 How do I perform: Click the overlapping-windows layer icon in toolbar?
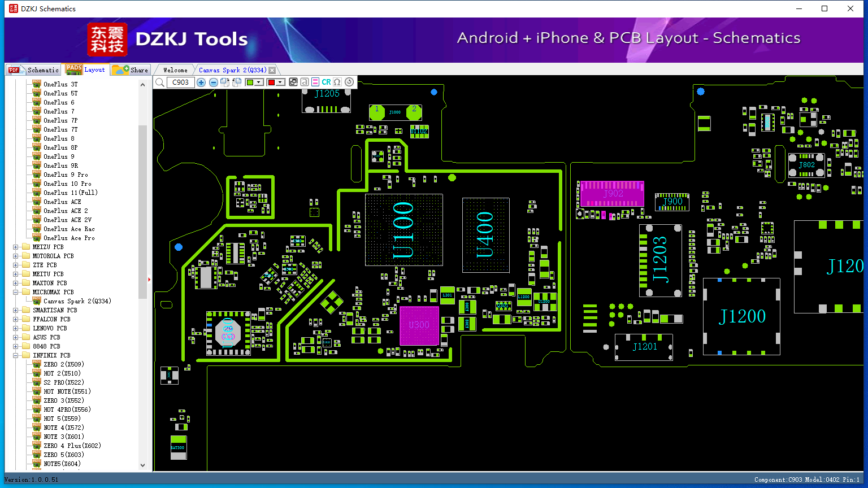[x=293, y=82]
